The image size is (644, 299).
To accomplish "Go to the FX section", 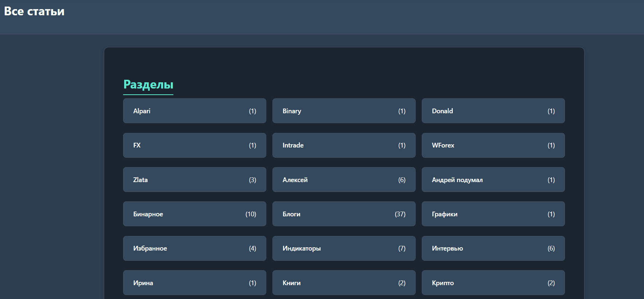I will tap(195, 145).
